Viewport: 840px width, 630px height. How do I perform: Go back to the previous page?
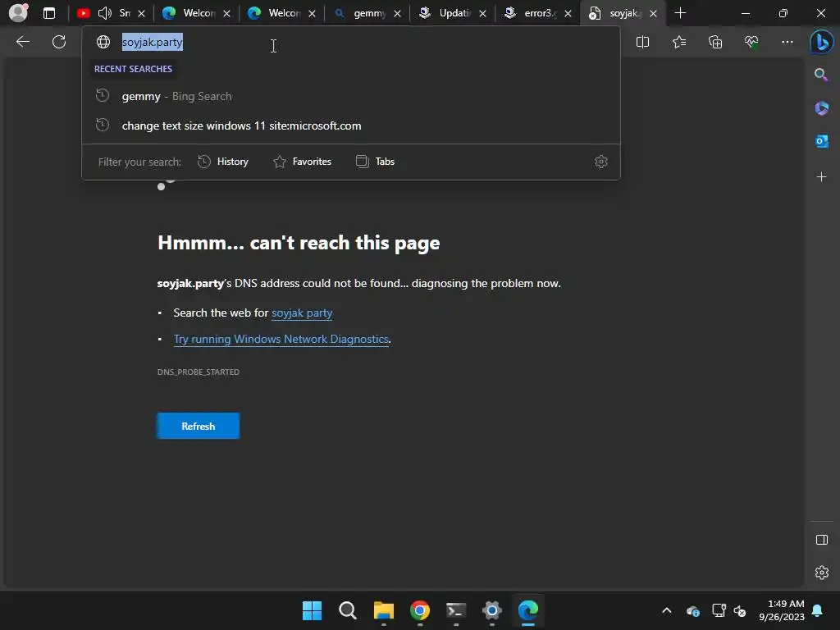coord(23,42)
